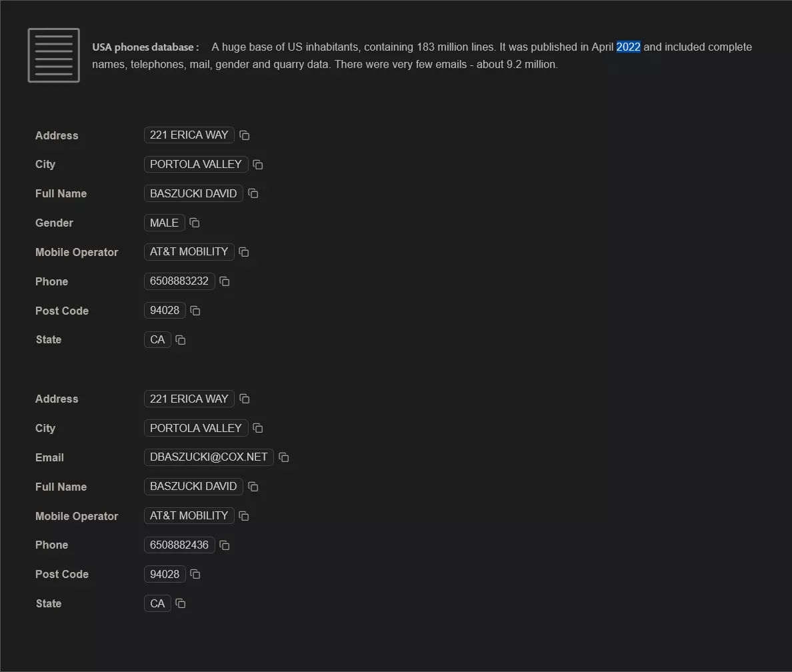Copy the Email value in second record
Image resolution: width=792 pixels, height=672 pixels.
(x=284, y=457)
